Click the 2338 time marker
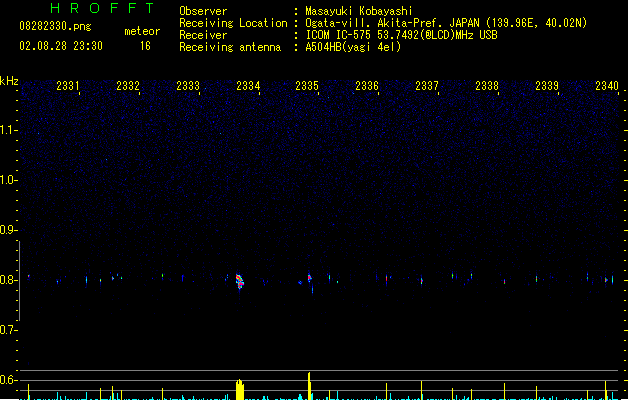The height and width of the screenshot is (400, 629). (487, 86)
